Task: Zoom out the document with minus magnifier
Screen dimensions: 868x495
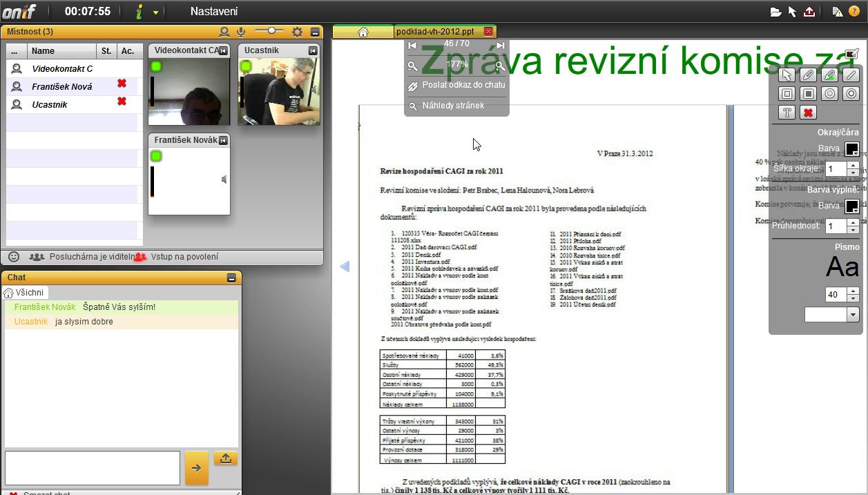Action: (x=412, y=66)
